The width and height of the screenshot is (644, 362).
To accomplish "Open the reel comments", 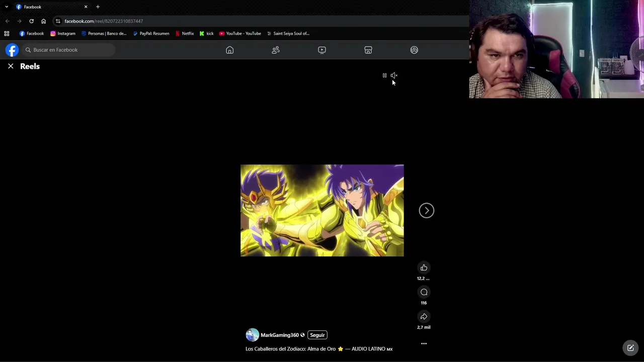I will (x=424, y=292).
